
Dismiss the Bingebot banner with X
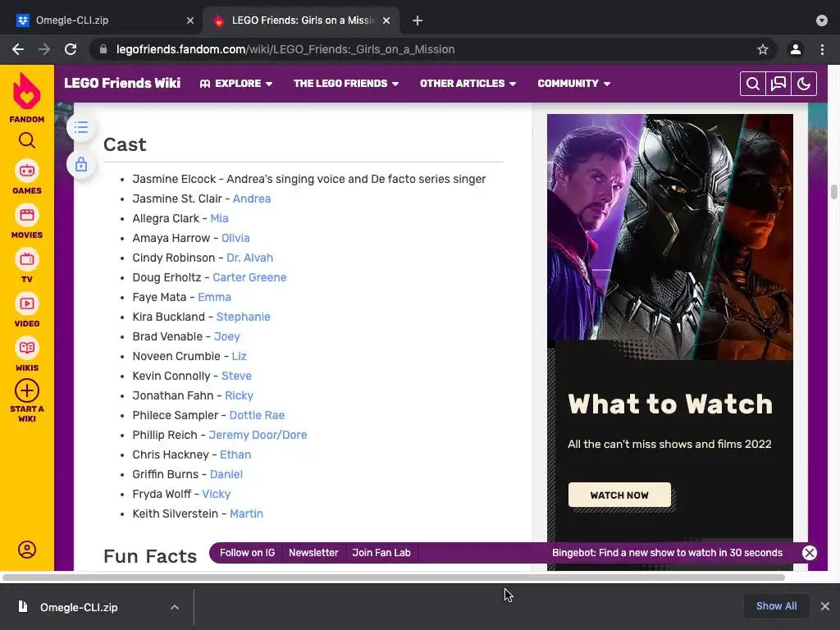[x=810, y=553]
